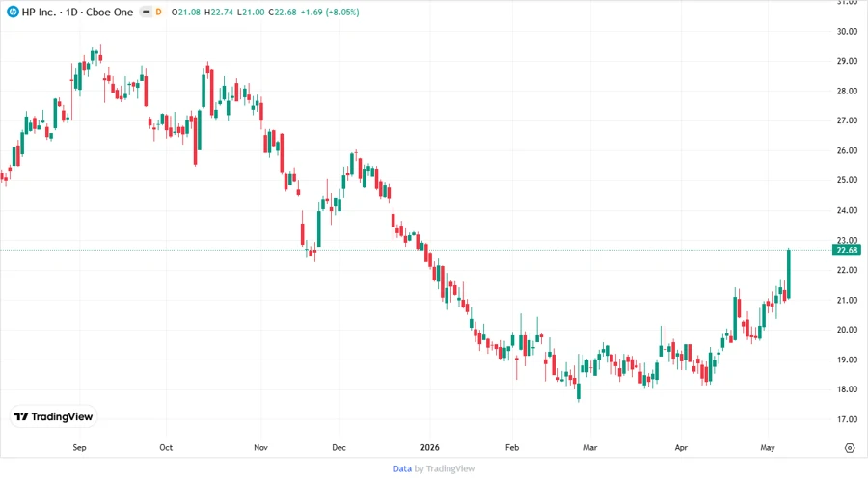Click the 'by TradingView' attribution text
The height and width of the screenshot is (480, 868).
pos(445,468)
